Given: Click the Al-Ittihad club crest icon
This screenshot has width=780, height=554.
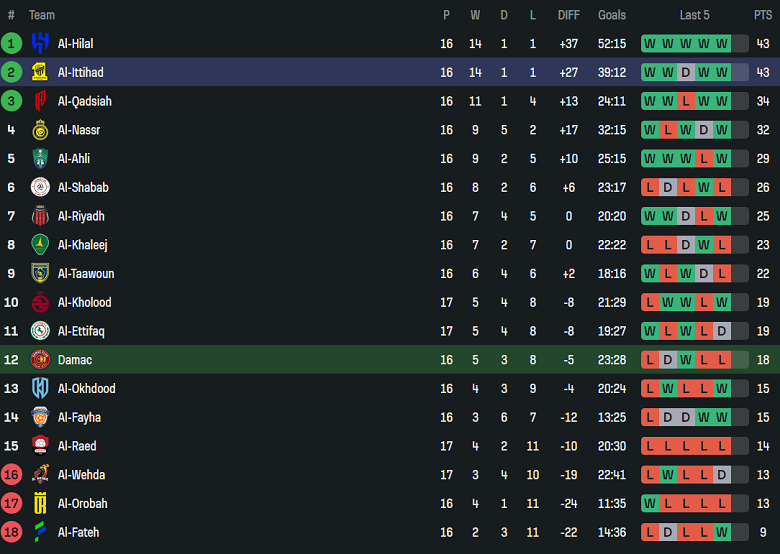Looking at the screenshot, I should (40, 72).
